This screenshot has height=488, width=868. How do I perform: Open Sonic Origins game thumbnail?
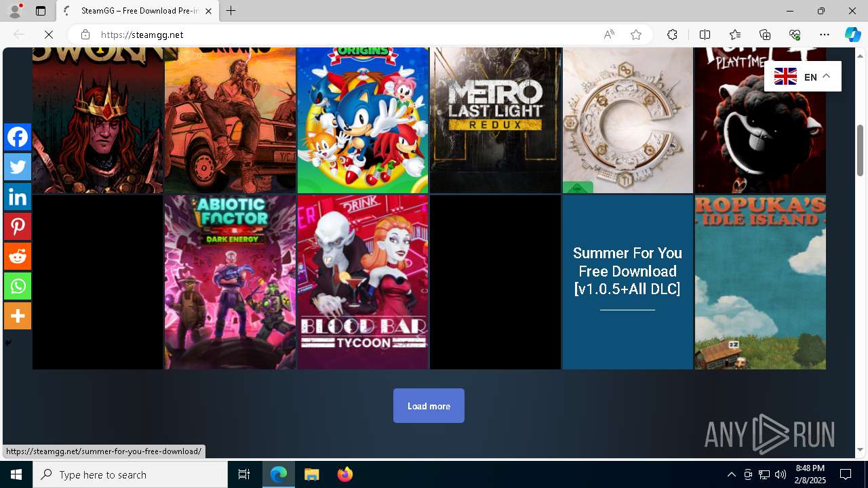pos(363,121)
